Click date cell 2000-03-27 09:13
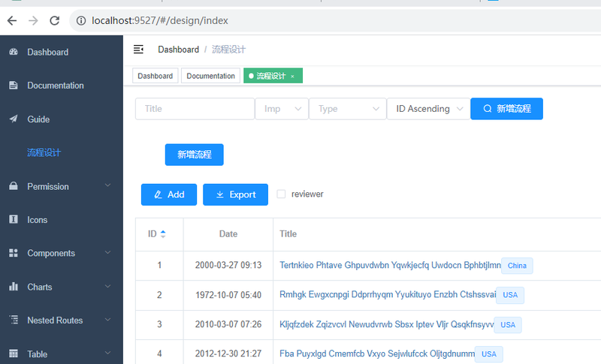The image size is (601, 364). 228,265
